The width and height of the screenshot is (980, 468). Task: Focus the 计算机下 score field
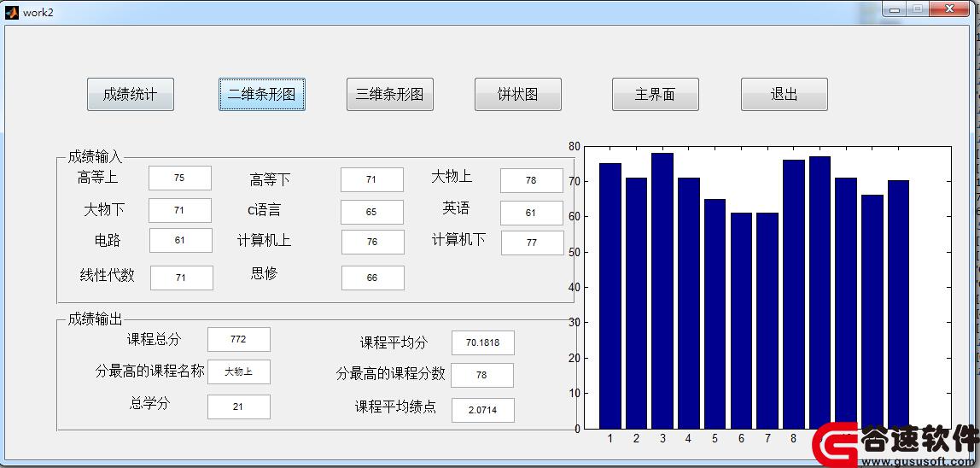pyautogui.click(x=532, y=243)
